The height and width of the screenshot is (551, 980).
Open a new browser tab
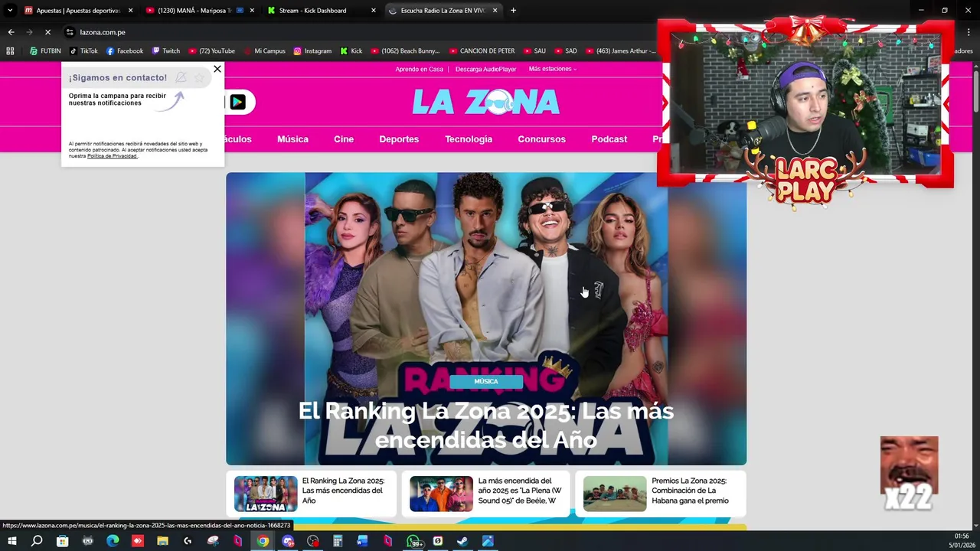tap(513, 11)
